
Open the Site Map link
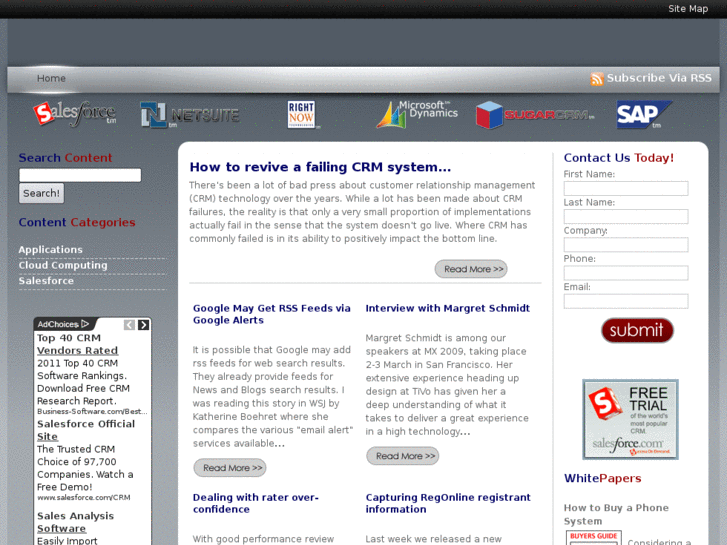688,9
